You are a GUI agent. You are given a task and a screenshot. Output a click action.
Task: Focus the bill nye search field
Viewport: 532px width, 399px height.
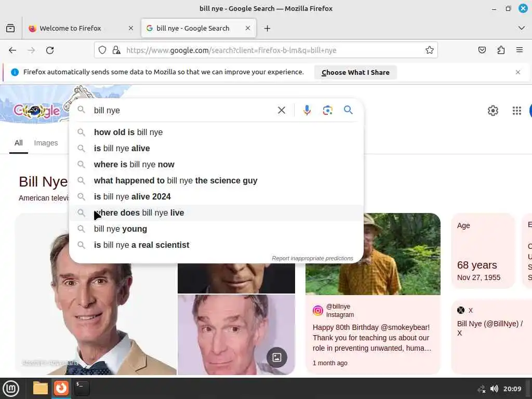tap(183, 110)
